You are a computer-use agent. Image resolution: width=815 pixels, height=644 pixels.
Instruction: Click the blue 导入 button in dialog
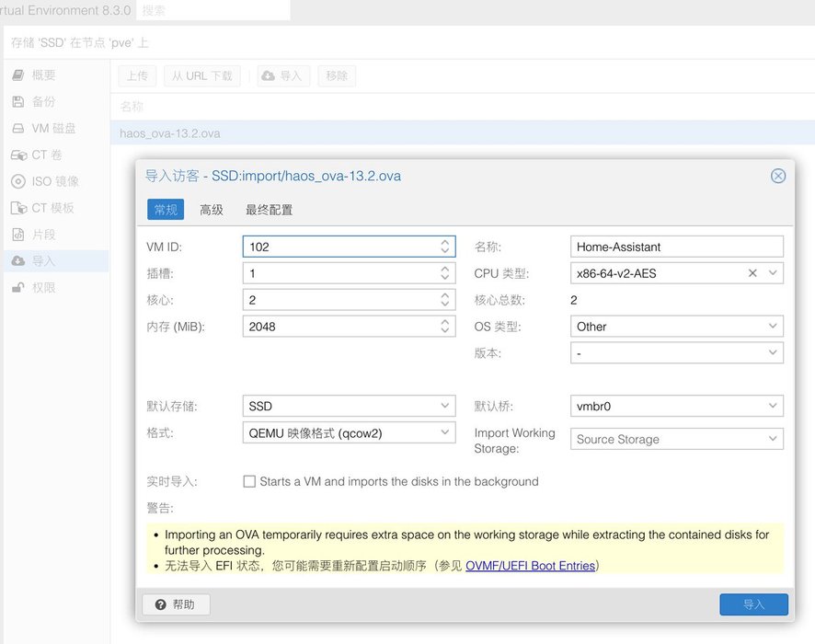point(753,604)
